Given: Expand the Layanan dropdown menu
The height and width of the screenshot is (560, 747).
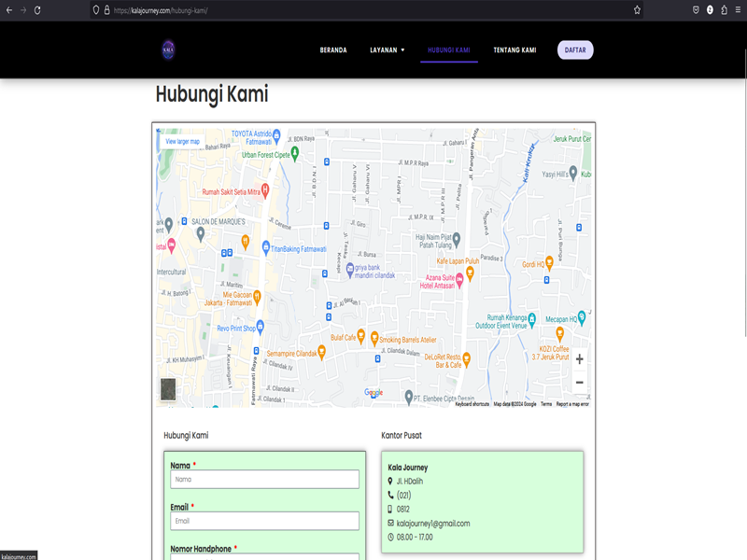Looking at the screenshot, I should 387,50.
